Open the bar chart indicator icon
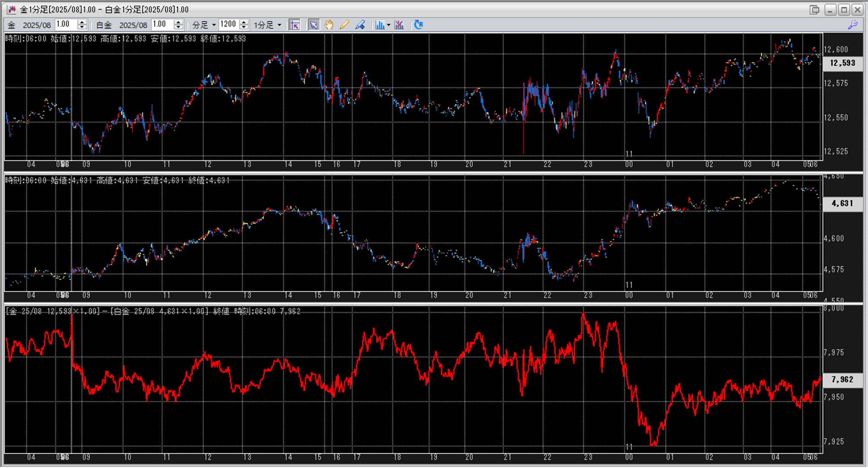This screenshot has height=468, width=868. coord(379,25)
